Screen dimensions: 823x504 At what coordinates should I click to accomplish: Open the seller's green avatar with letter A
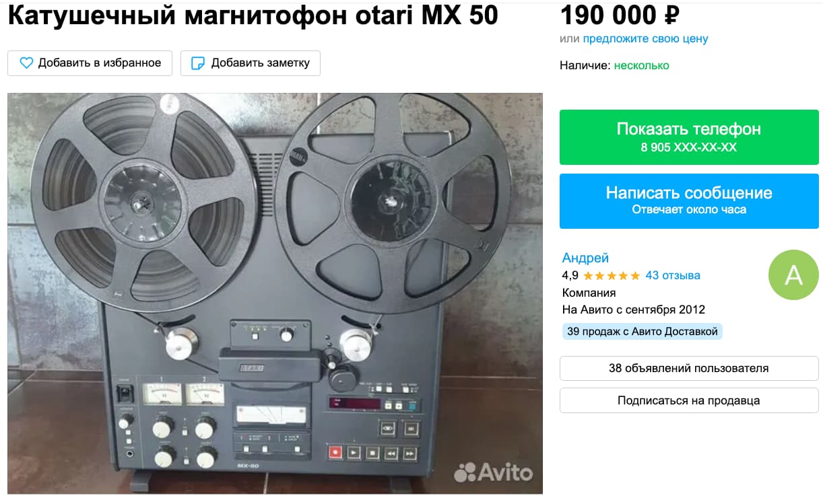pos(793,275)
